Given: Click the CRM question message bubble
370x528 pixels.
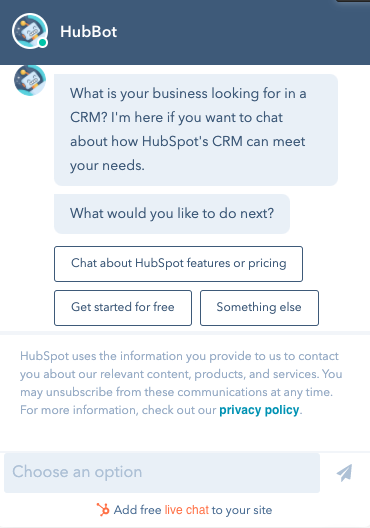Looking at the screenshot, I should coord(196,130).
